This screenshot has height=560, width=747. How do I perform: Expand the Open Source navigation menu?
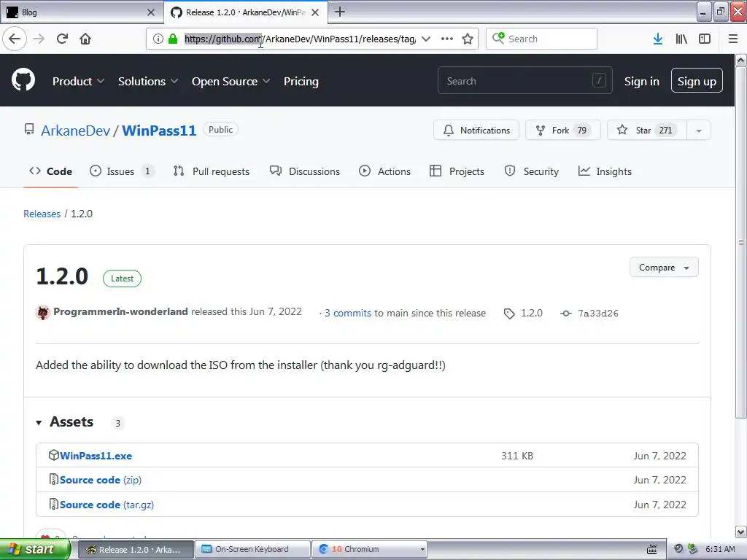coord(231,82)
